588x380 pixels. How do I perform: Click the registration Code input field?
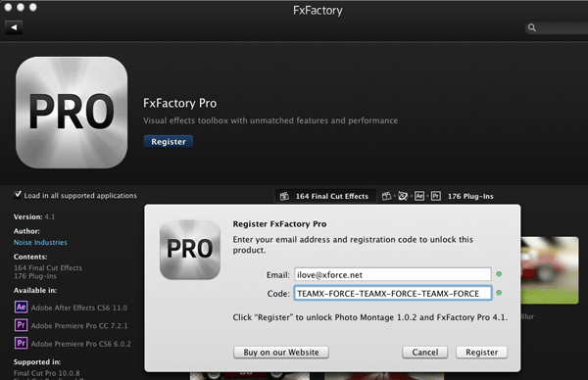[x=393, y=293]
